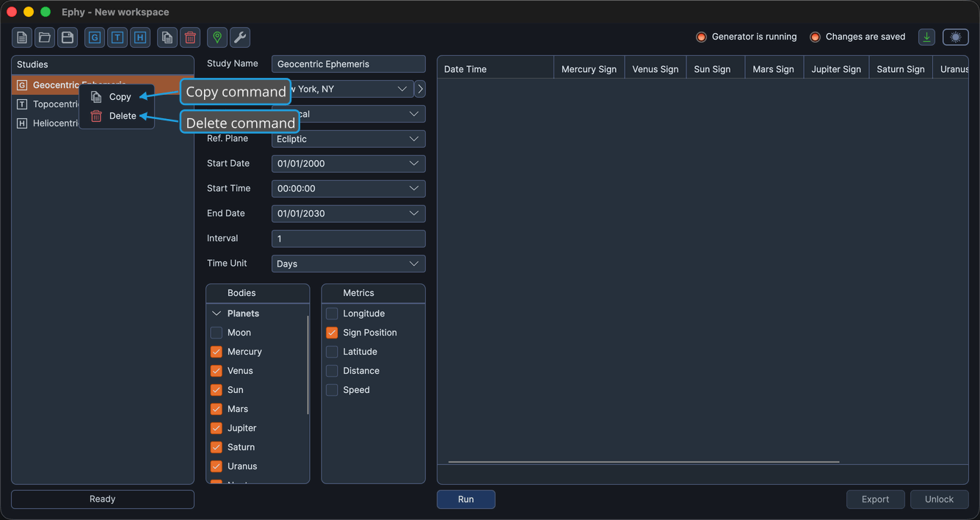Disable the Saturn checkbox
This screenshot has width=980, height=520.
click(x=217, y=447)
